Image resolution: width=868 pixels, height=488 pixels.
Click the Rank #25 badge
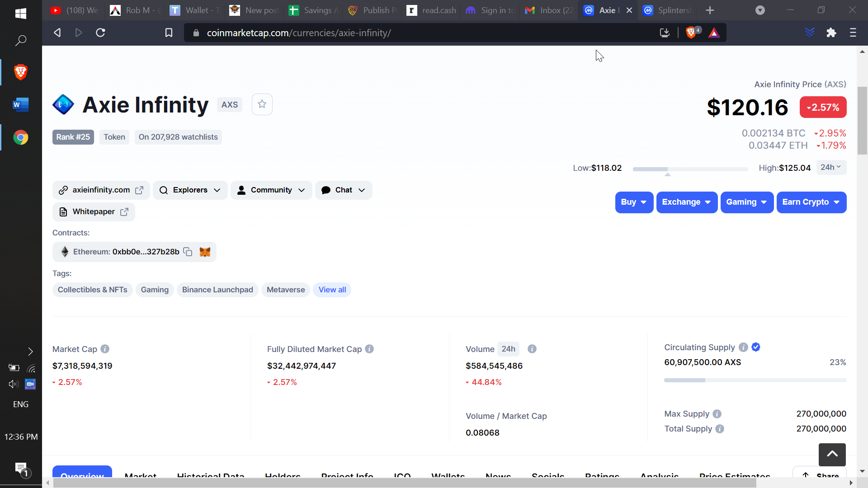(x=73, y=137)
